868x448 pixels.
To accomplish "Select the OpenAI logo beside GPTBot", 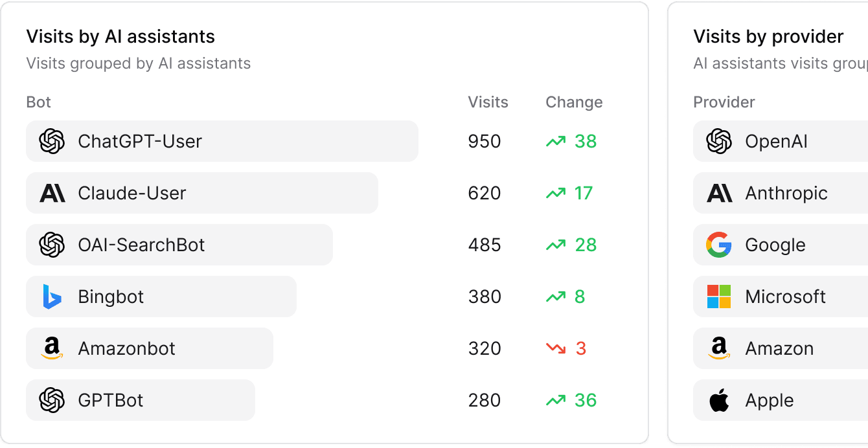I will (52, 400).
